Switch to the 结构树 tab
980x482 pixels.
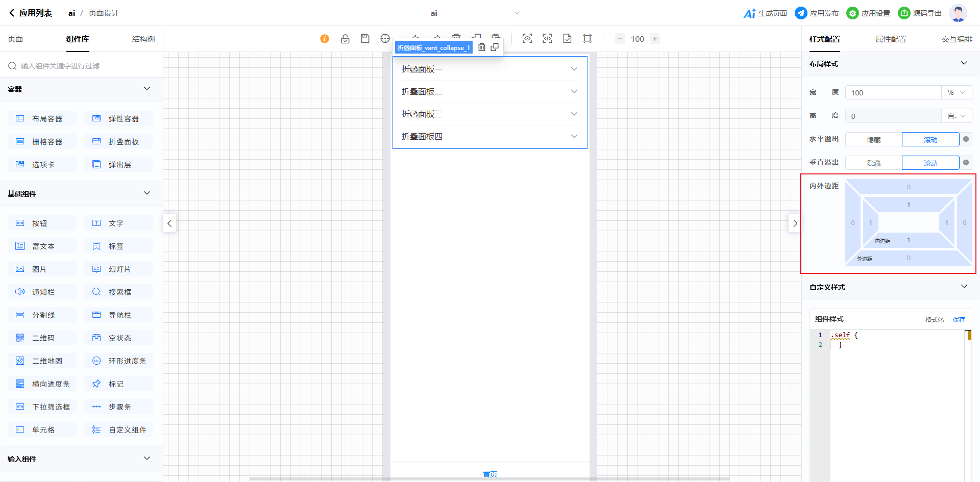click(143, 39)
